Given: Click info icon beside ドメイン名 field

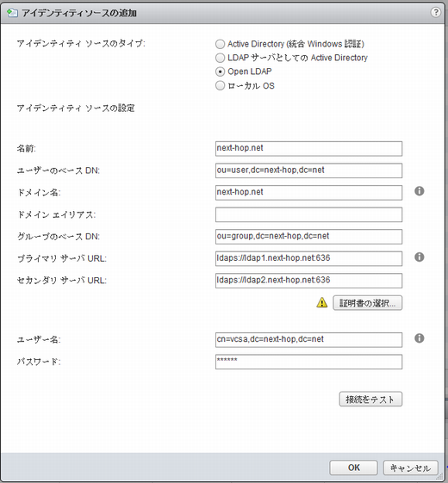Looking at the screenshot, I should [x=419, y=191].
